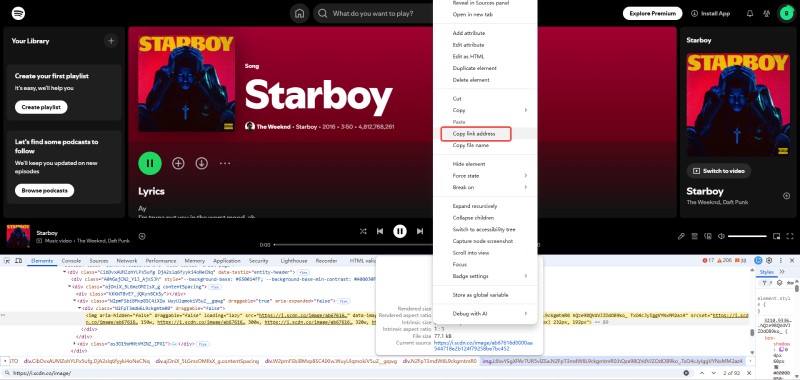Open the Lighthouse tab
Image resolution: width=800 pixels, height=380 pixels.
click(x=294, y=261)
